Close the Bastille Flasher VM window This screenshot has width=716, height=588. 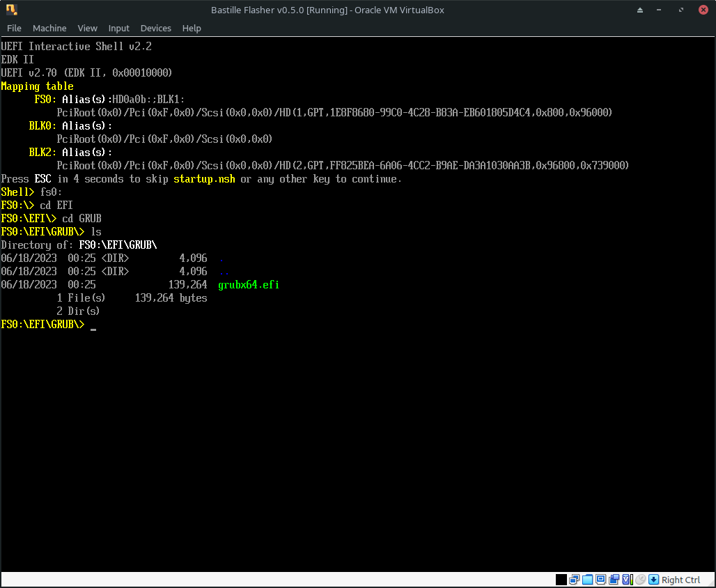pyautogui.click(x=703, y=10)
